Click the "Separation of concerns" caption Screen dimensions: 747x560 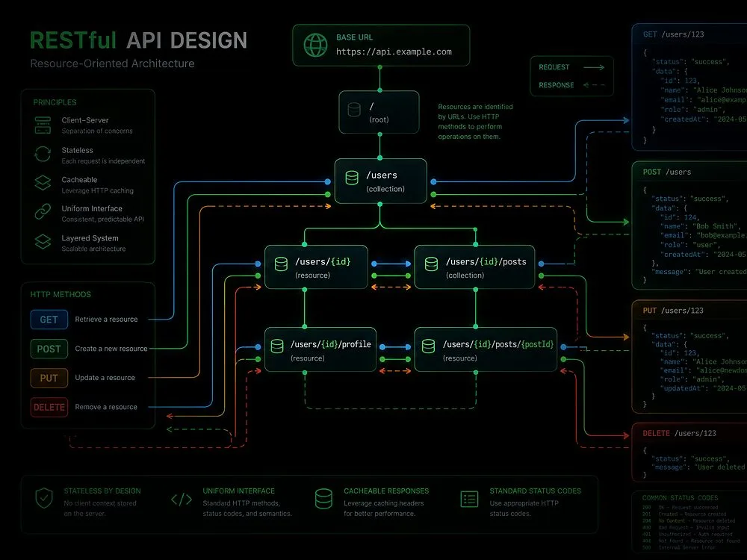pyautogui.click(x=97, y=131)
